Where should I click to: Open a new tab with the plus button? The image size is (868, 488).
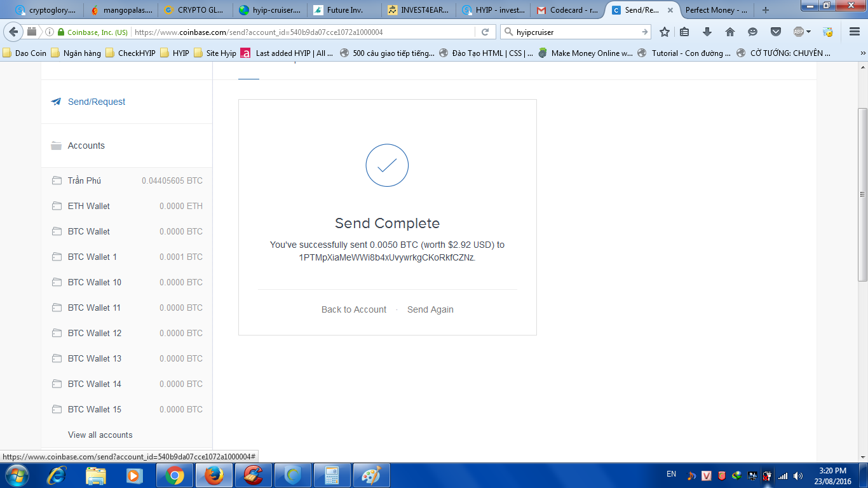pyautogui.click(x=766, y=10)
